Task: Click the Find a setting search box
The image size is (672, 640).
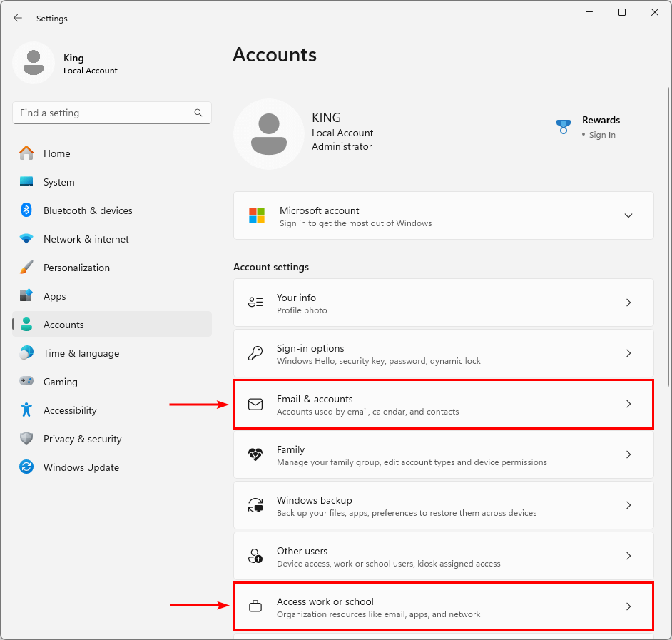Action: click(x=103, y=113)
